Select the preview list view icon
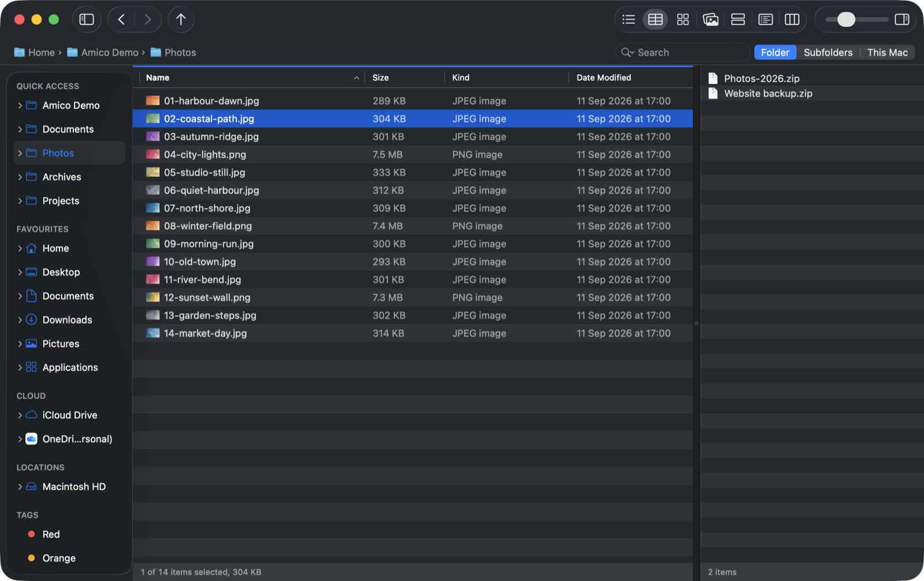This screenshot has height=581, width=924. click(765, 20)
